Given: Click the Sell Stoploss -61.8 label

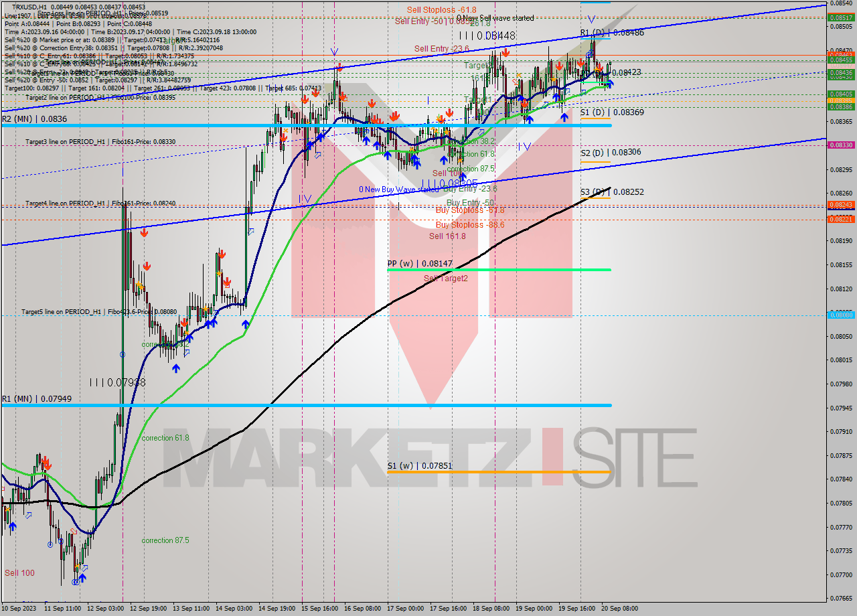Looking at the screenshot, I should pyautogui.click(x=442, y=9).
